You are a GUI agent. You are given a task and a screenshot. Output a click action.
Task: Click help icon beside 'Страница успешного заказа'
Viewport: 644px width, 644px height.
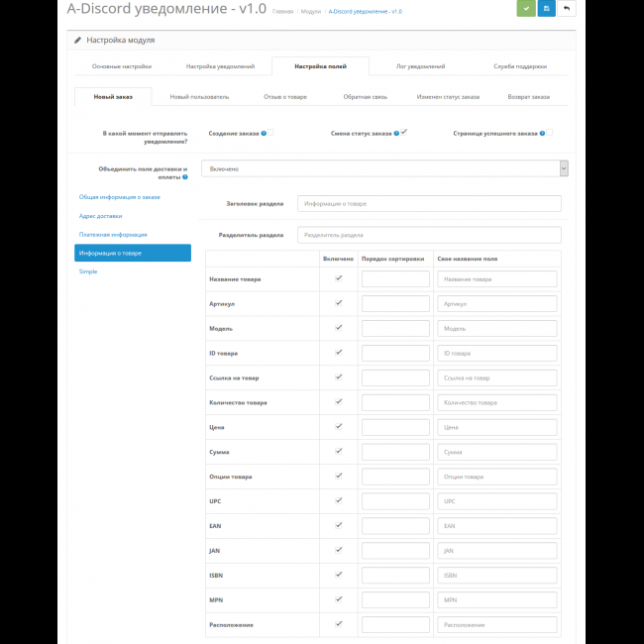541,133
